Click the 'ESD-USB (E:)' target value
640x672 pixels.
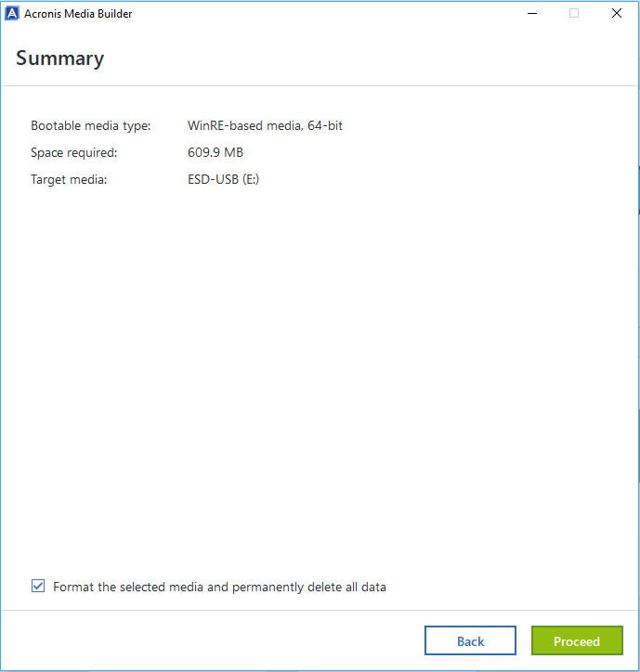223,180
